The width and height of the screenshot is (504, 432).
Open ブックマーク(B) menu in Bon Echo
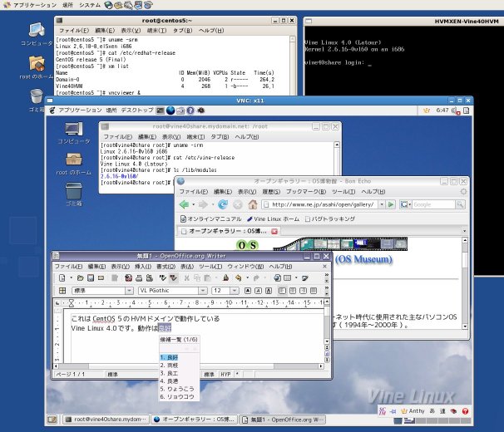[306, 191]
